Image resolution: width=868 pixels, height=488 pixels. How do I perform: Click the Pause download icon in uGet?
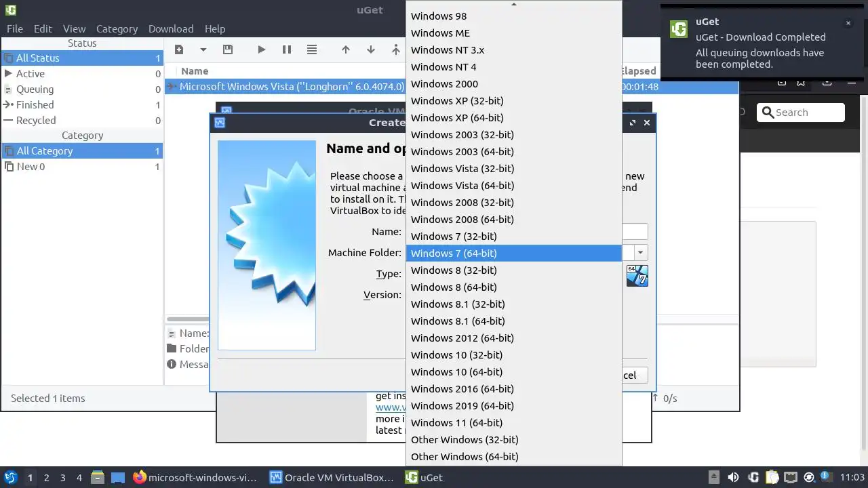pos(287,49)
